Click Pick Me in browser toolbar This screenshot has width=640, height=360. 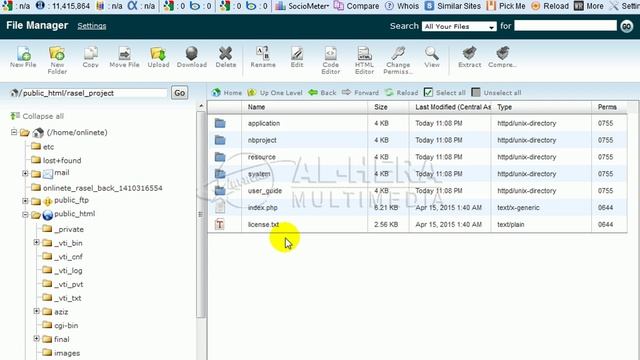coord(506,6)
